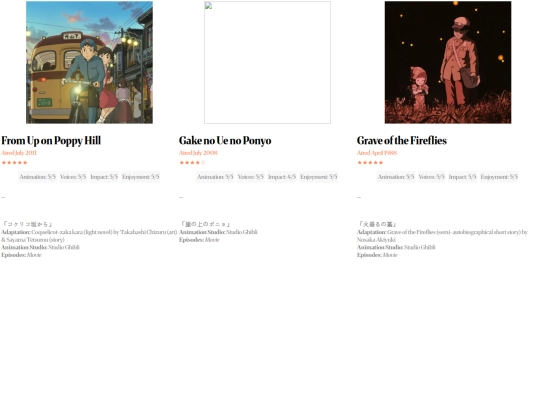Click the Grave of the Fireflies star rating
540x405 pixels.
[x=370, y=163]
